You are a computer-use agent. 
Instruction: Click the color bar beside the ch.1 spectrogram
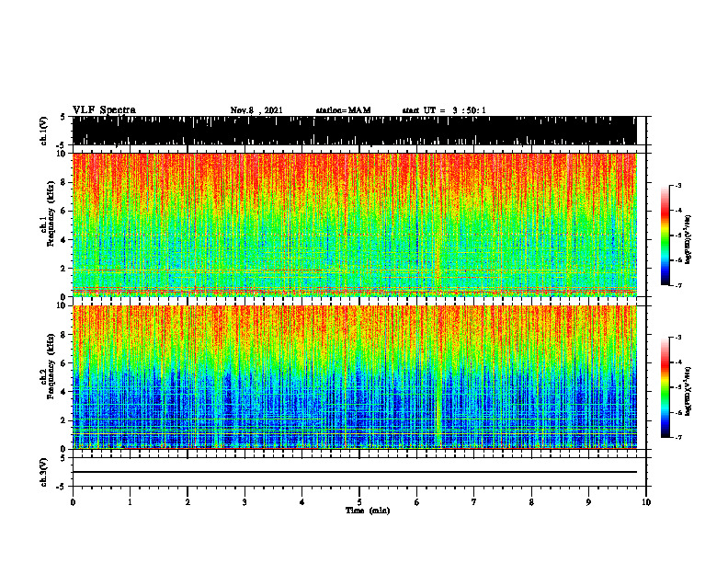665,236
